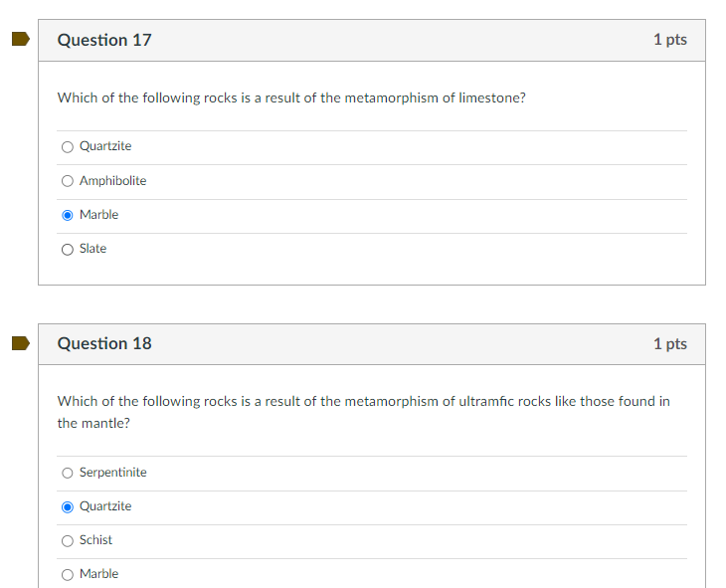Click the Schist answer label text

click(95, 540)
